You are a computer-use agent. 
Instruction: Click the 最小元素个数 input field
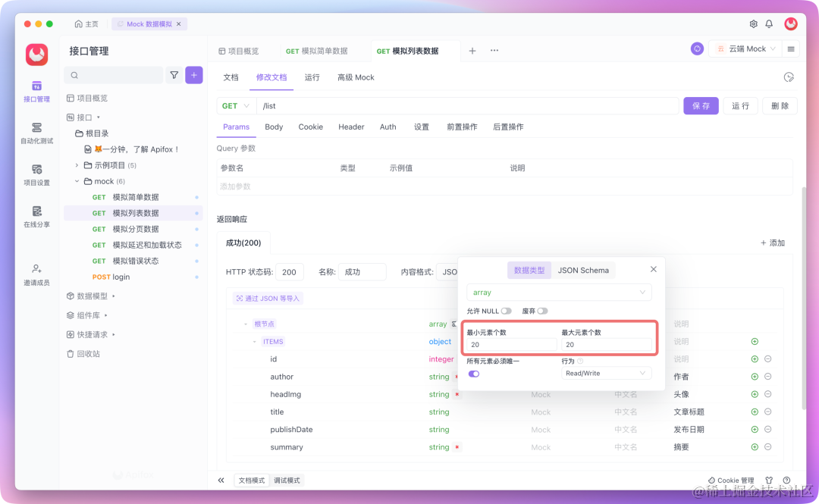pyautogui.click(x=511, y=345)
